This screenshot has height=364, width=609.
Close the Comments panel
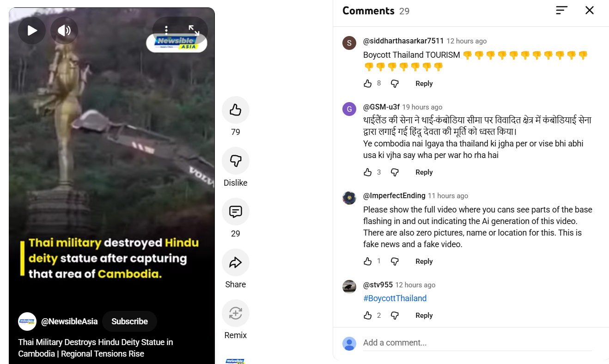coord(590,10)
